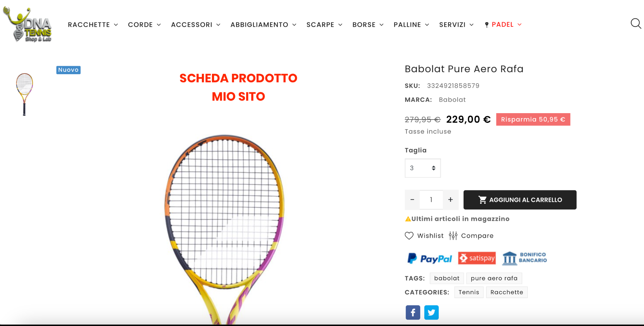Decrease quantity with minus button
644x326 pixels.
click(412, 200)
